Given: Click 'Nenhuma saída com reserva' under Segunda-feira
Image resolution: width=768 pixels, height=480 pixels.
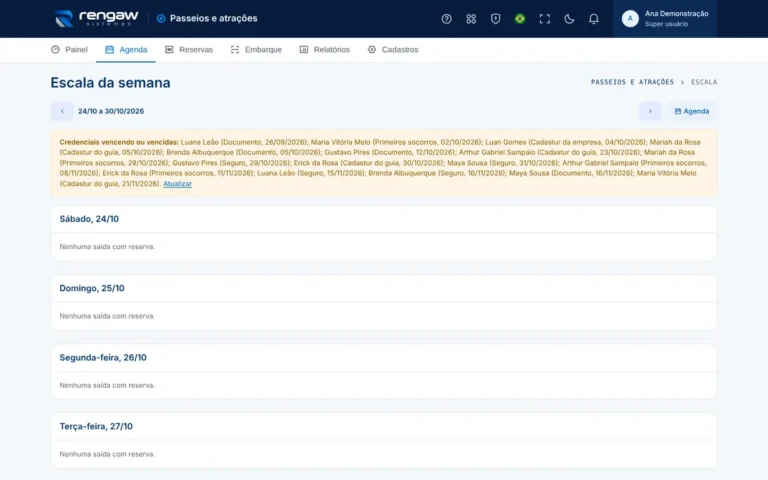Looking at the screenshot, I should 107,385.
